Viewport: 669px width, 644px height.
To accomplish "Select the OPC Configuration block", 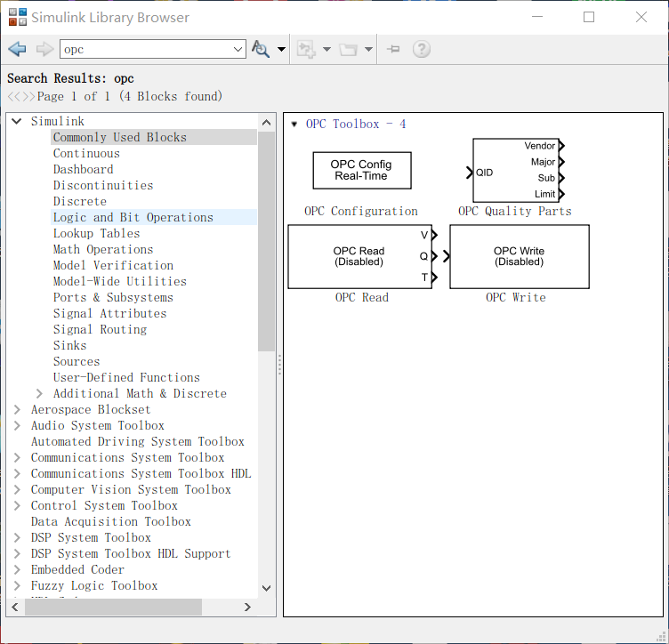I will 362,170.
